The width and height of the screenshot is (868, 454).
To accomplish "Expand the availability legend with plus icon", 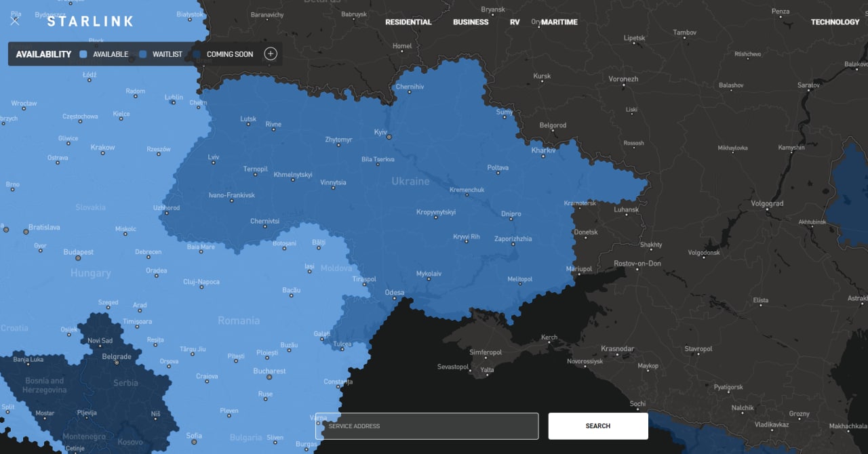I will pos(271,54).
